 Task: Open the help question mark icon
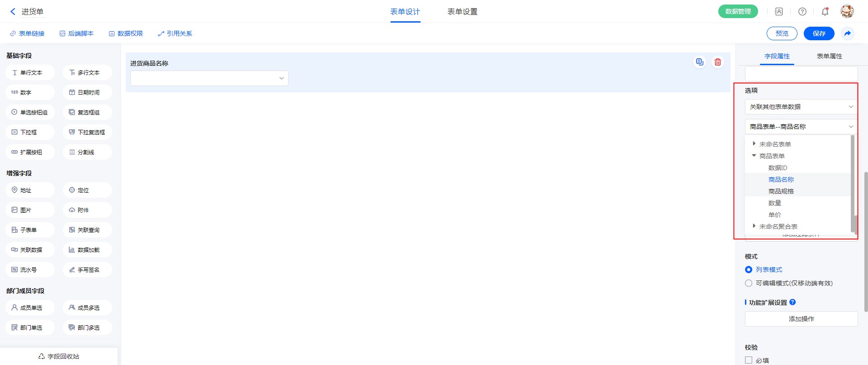point(802,12)
